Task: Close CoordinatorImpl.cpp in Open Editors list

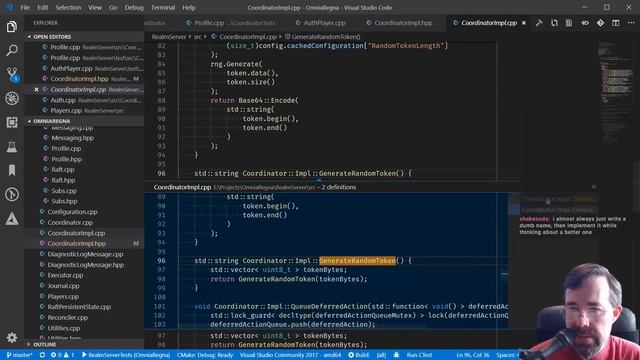Action: (x=36, y=89)
